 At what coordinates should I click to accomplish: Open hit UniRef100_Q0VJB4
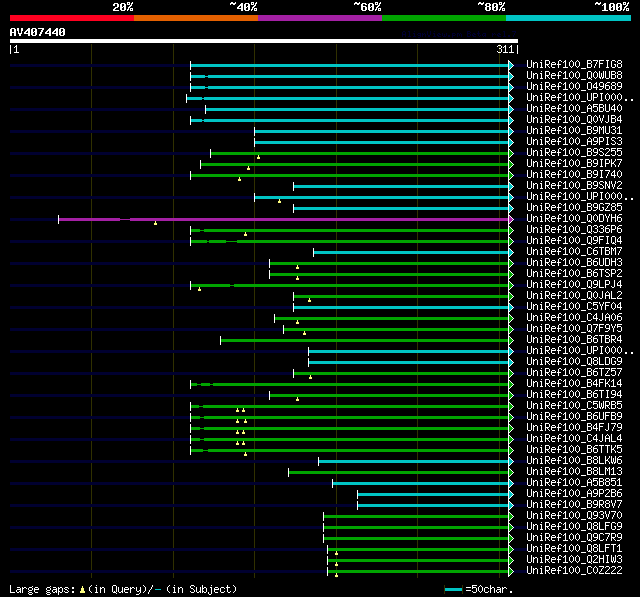point(574,120)
